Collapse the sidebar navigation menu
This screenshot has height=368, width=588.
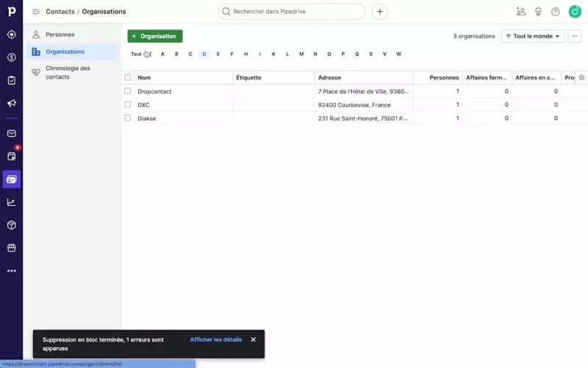coord(36,12)
